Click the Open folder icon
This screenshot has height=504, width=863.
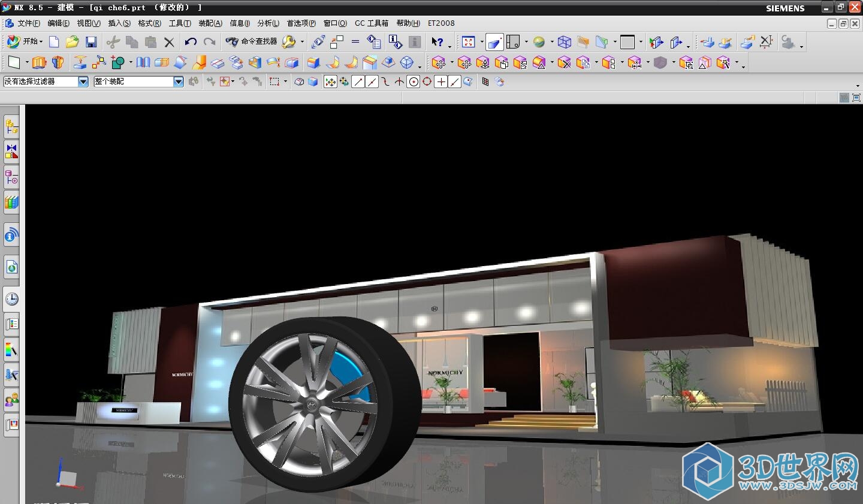73,41
